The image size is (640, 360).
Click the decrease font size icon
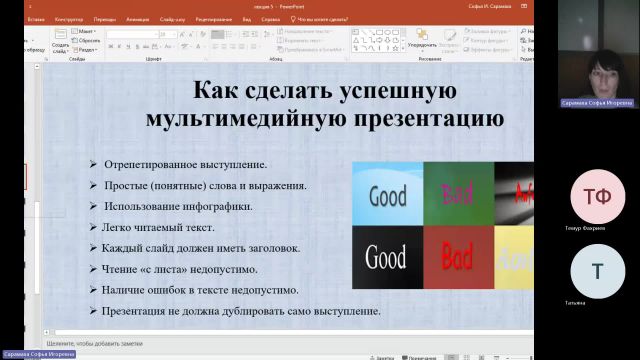click(191, 35)
